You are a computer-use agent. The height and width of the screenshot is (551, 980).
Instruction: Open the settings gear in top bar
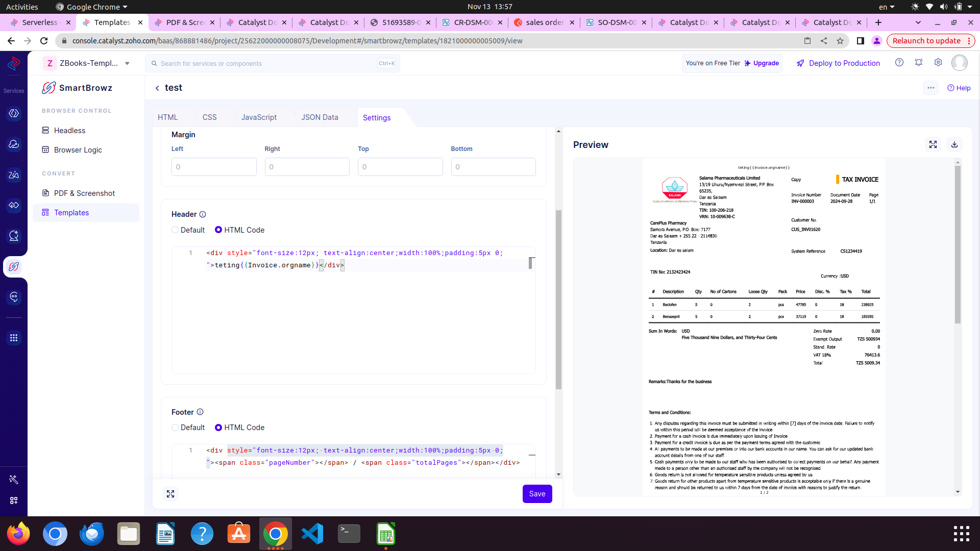(x=938, y=62)
